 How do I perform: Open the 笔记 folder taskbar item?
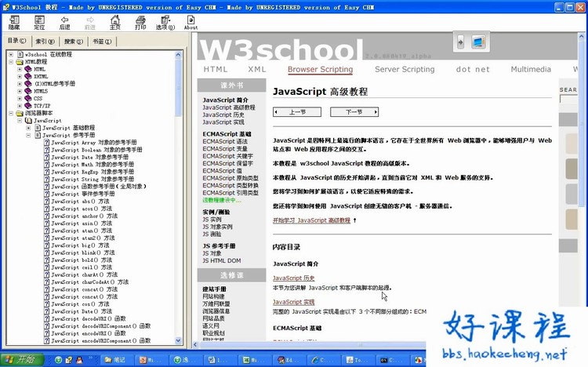pos(114,360)
